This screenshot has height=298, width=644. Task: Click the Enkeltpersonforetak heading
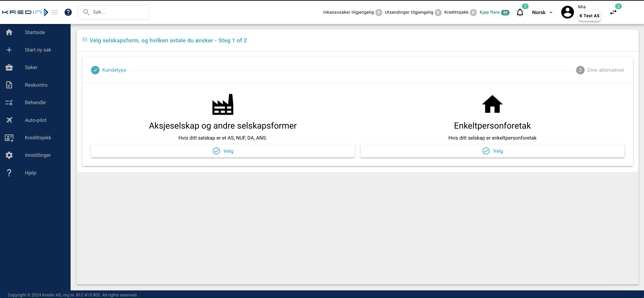click(x=492, y=126)
